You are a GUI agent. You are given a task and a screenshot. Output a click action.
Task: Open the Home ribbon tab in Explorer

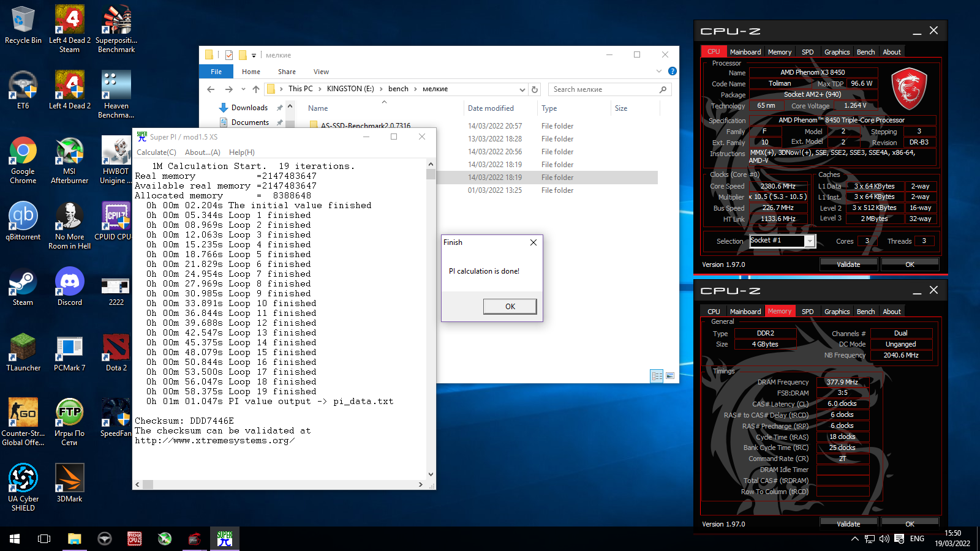pyautogui.click(x=251, y=72)
